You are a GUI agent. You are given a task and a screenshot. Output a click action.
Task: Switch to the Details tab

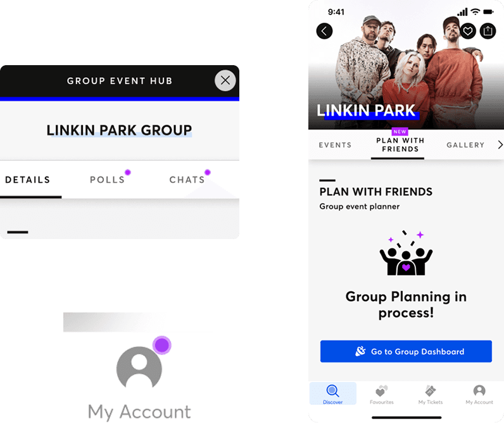tap(28, 180)
